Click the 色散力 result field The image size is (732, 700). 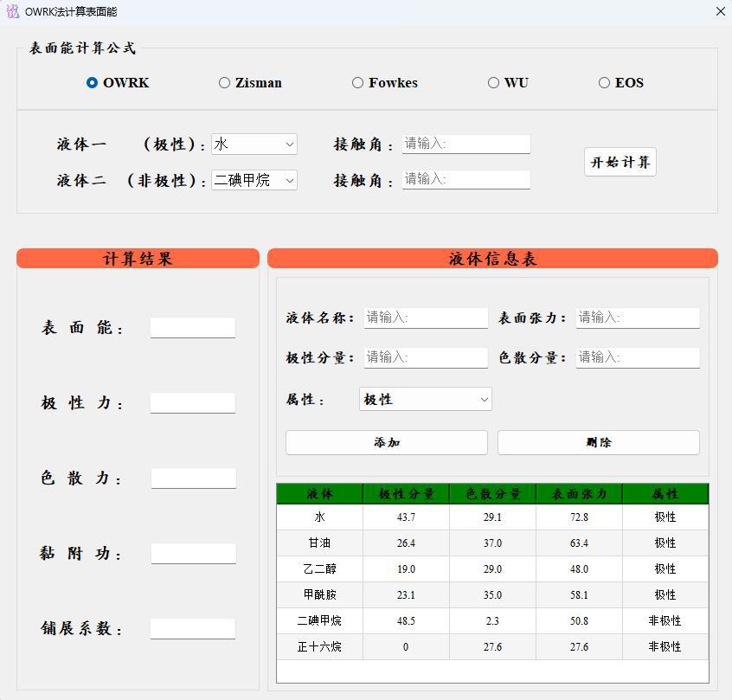193,478
